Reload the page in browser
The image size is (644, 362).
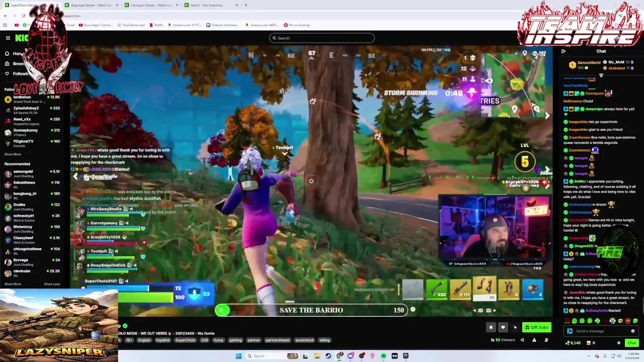23,16
